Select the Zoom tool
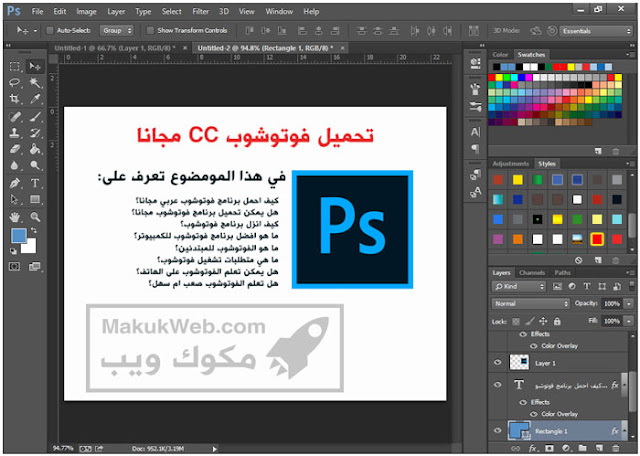 click(x=35, y=217)
